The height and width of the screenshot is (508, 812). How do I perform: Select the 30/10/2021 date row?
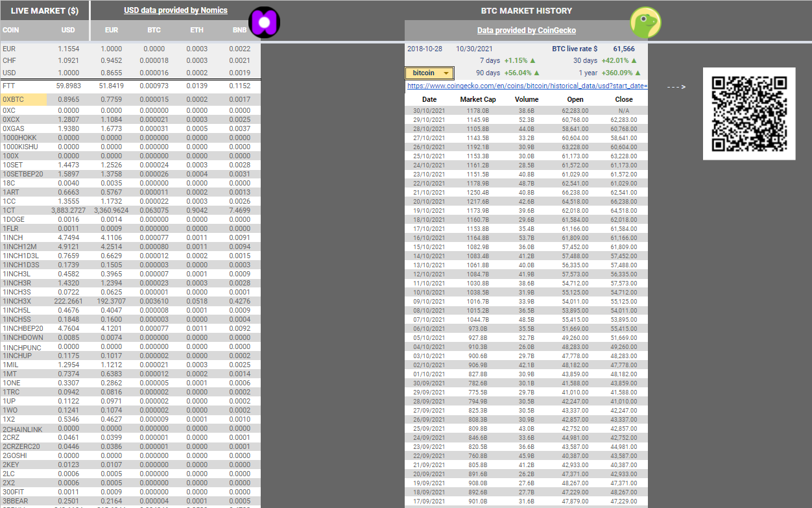click(x=429, y=111)
